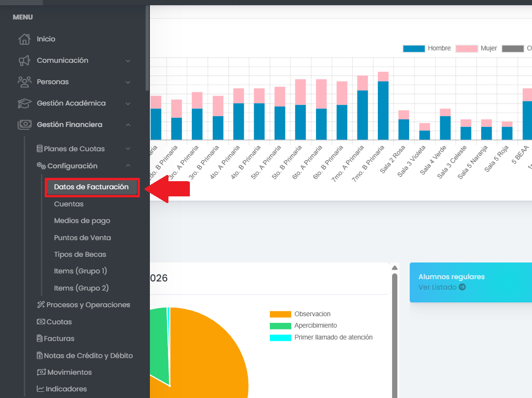Open the Indicadores label
Image resolution: width=532 pixels, height=398 pixels.
point(66,389)
